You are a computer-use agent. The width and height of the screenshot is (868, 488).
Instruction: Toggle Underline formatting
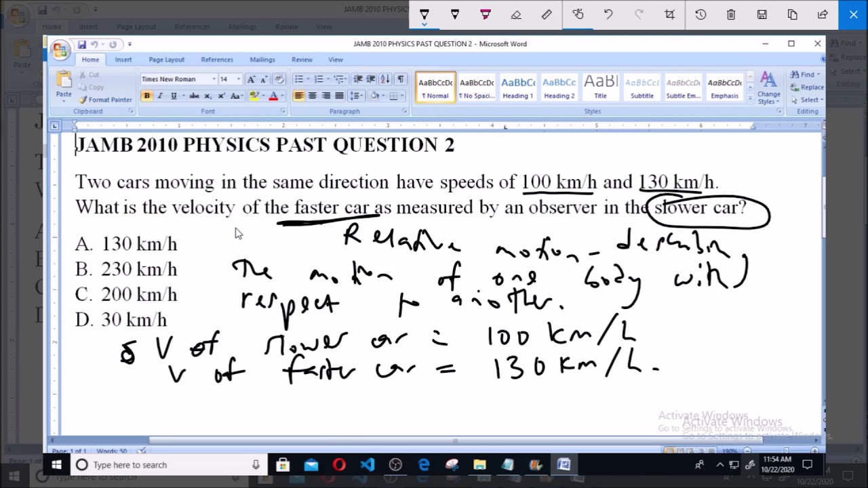[x=174, y=96]
